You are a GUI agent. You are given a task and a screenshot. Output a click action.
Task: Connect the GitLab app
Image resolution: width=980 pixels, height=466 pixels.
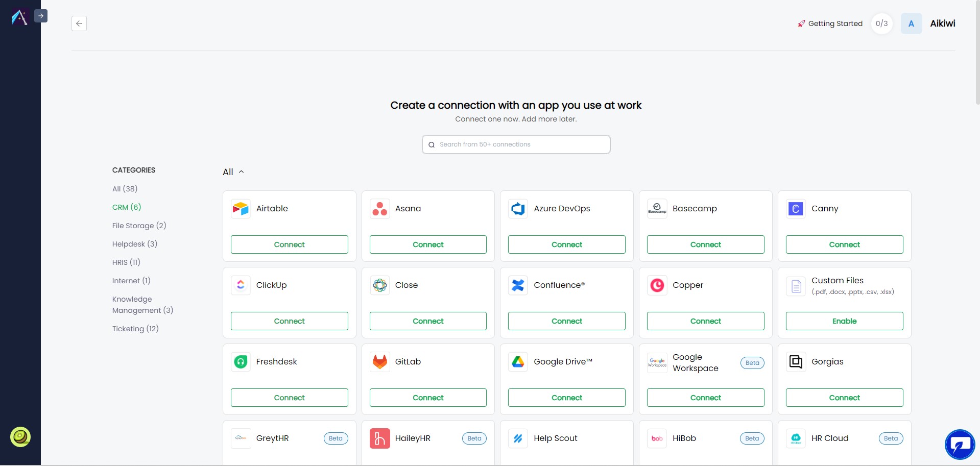click(428, 398)
